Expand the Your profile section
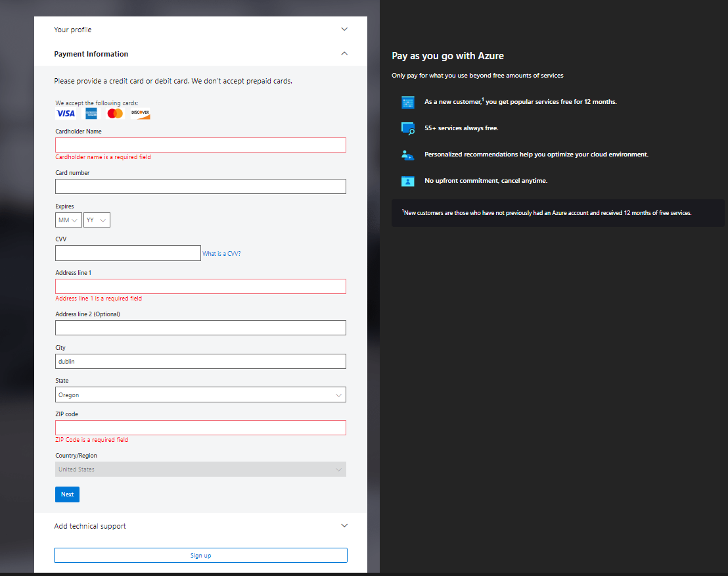 tap(344, 30)
